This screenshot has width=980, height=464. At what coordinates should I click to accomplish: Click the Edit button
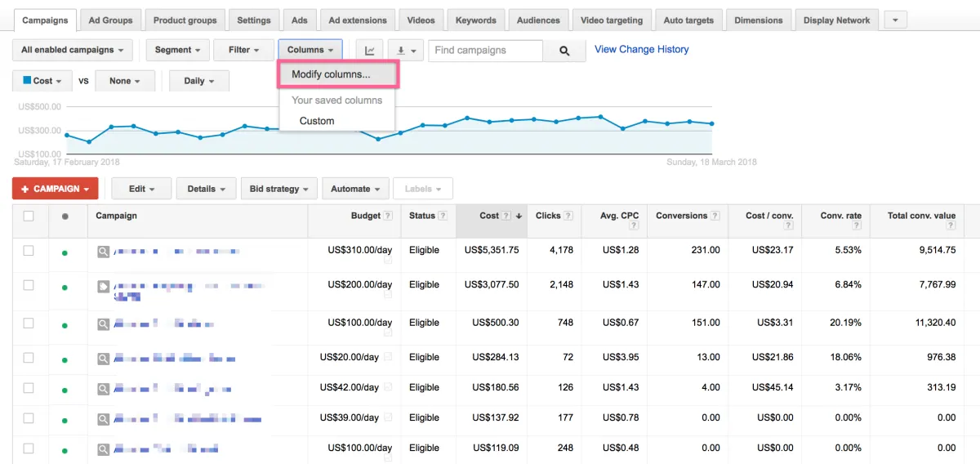(x=142, y=189)
